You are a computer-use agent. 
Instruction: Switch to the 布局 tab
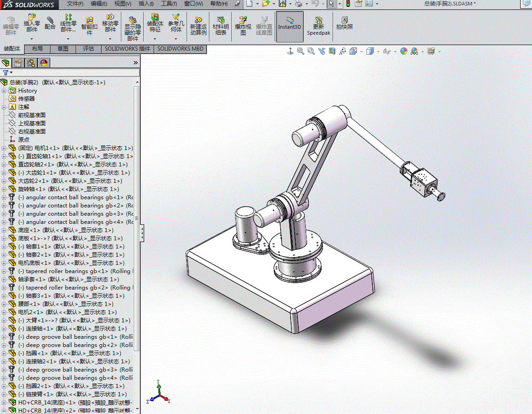point(37,49)
